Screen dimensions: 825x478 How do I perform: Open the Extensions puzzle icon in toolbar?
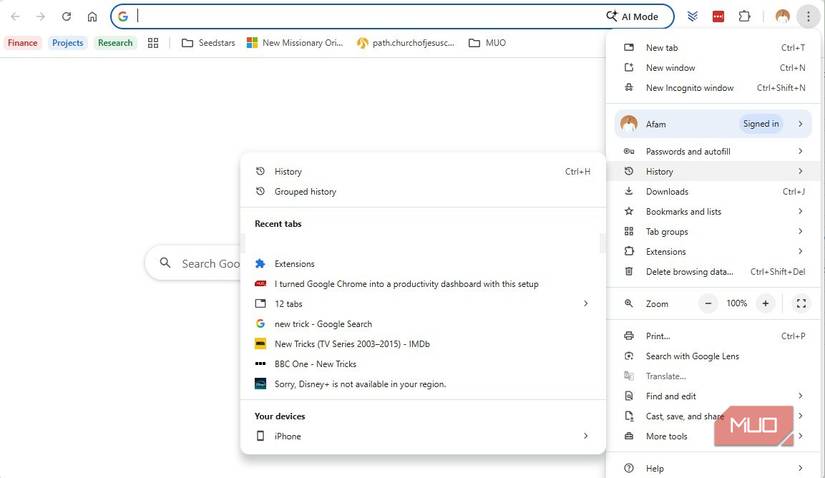pos(745,16)
